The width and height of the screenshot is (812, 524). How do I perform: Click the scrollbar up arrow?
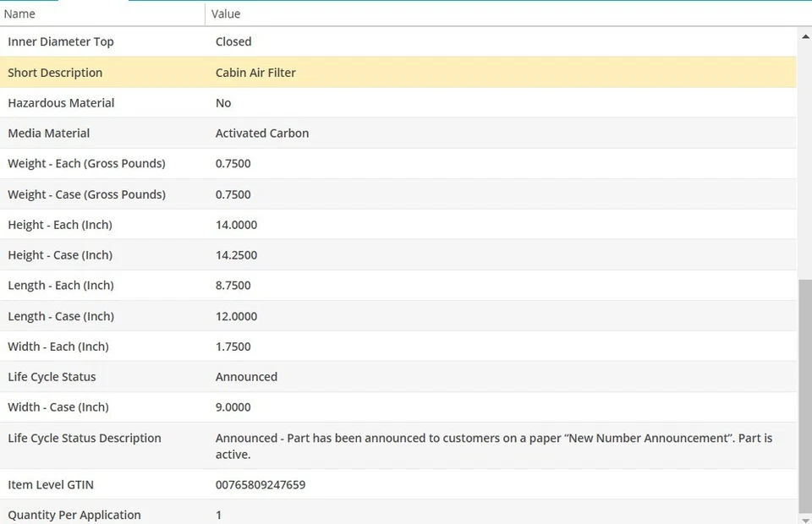804,36
